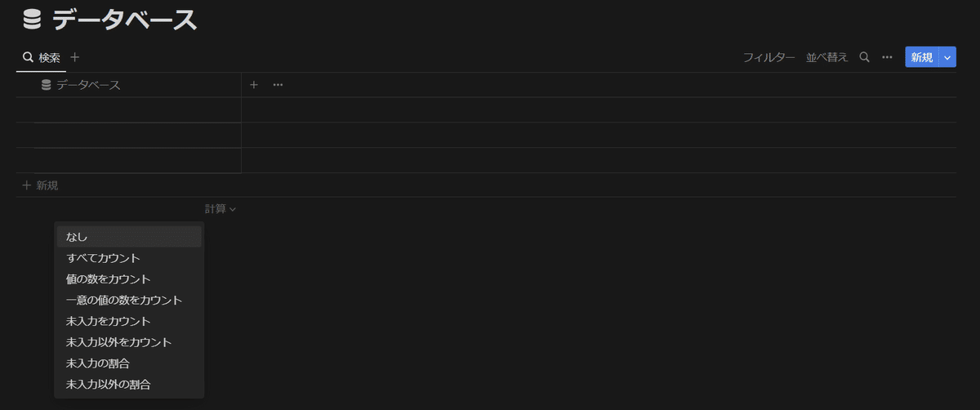Image resolution: width=980 pixels, height=410 pixels.
Task: Select 値の数をカウント option
Action: [108, 279]
